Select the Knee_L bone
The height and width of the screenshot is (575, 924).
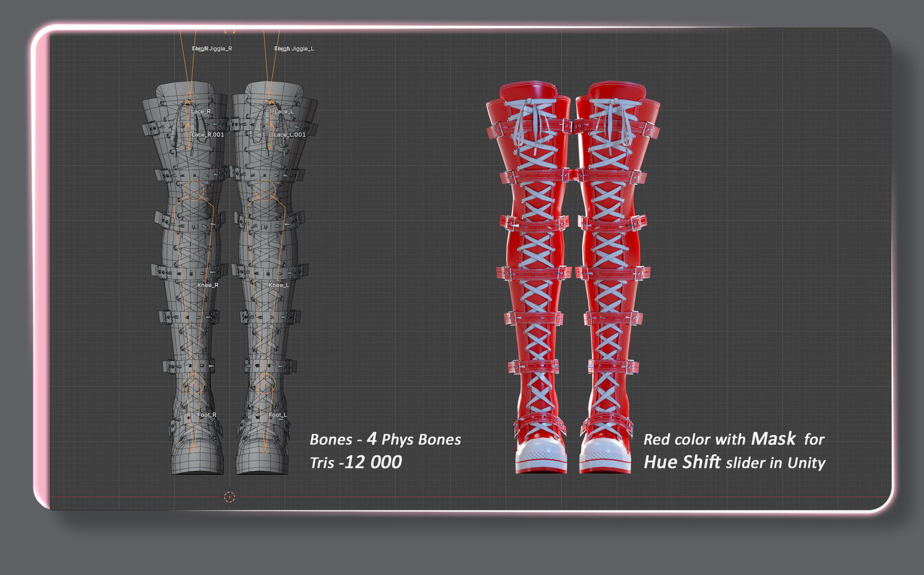[x=279, y=285]
